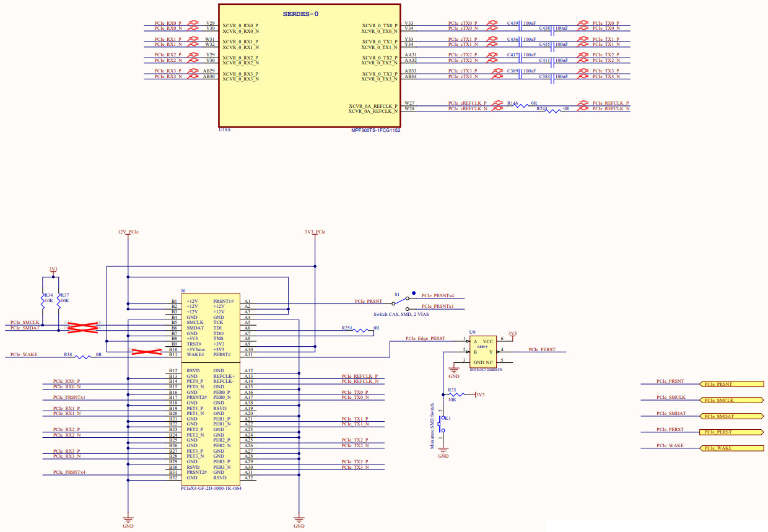Select the SK1 Miniature SMD Switch
The width and height of the screenshot is (768, 532).
442,424
